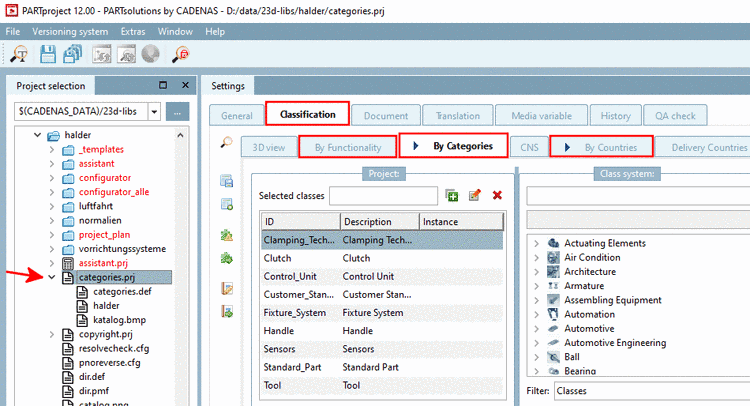Click the magnifier with red badge icon
This screenshot has height=406, width=750.
click(x=181, y=54)
